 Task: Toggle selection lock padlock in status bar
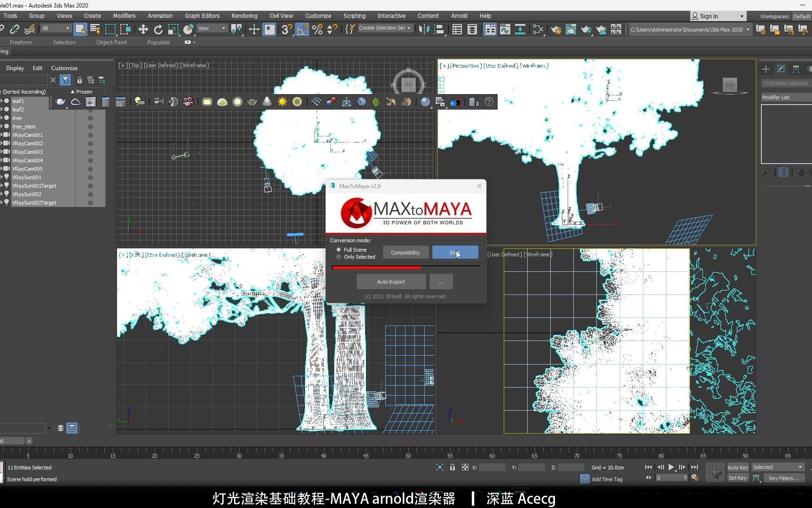point(452,467)
